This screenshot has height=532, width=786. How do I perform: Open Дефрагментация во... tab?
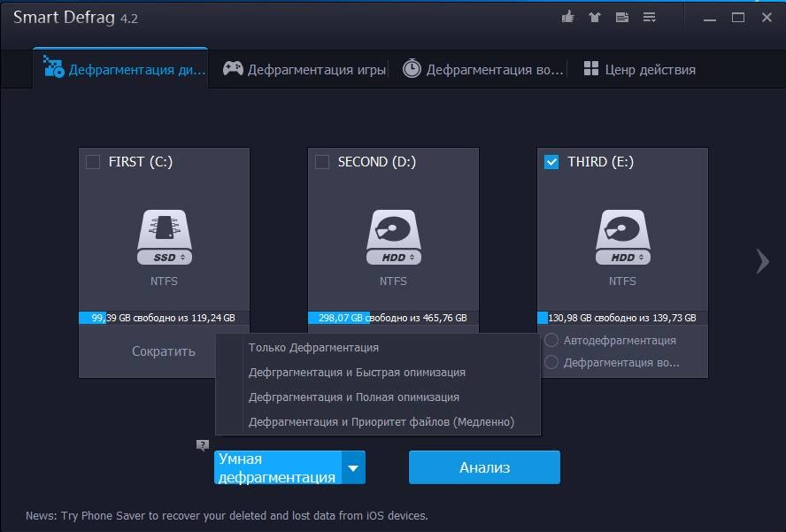(483, 69)
